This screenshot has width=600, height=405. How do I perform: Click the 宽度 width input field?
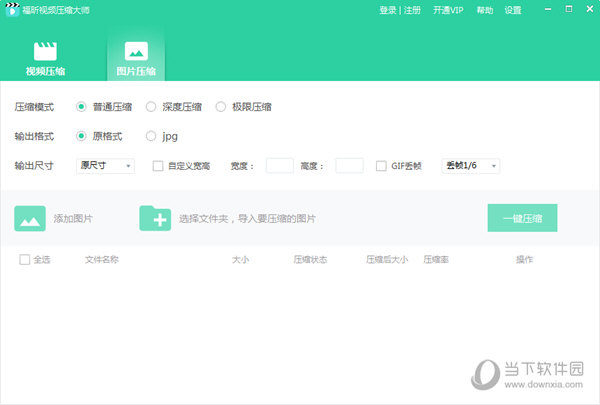point(280,166)
